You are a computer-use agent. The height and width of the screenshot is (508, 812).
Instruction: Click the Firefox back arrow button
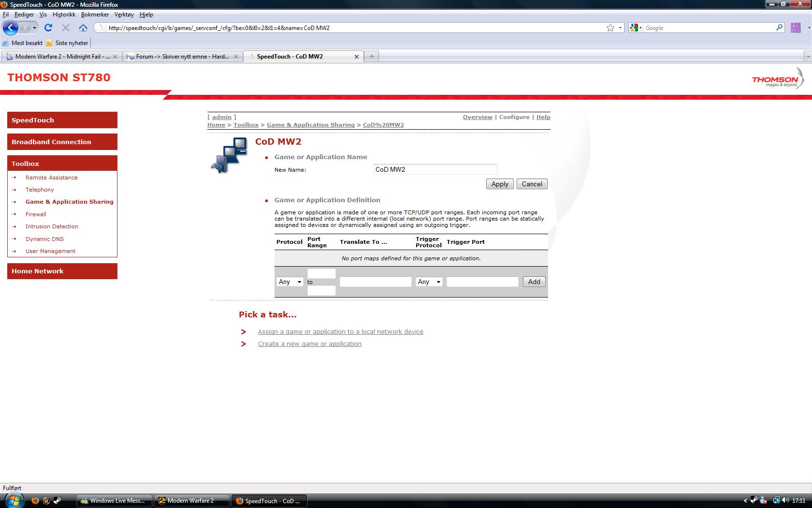click(11, 28)
